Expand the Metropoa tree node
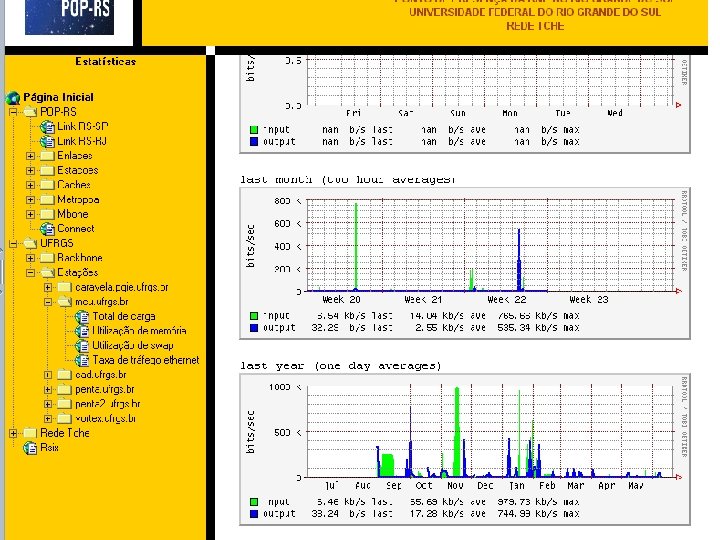Viewport: 720px width, 540px height. 30,200
